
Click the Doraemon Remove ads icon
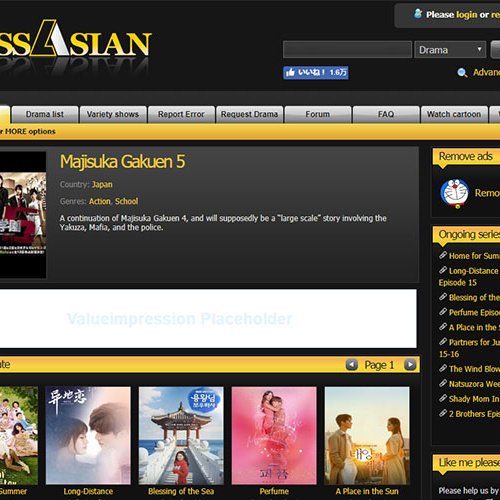point(454,193)
